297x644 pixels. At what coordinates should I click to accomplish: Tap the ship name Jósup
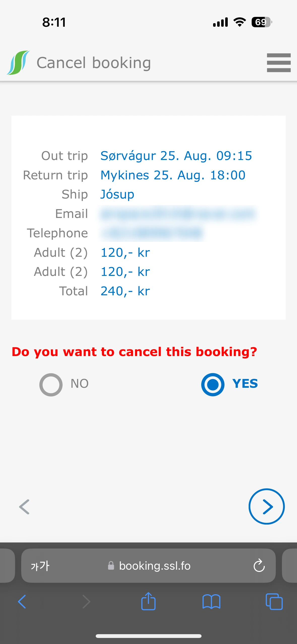pos(117,194)
